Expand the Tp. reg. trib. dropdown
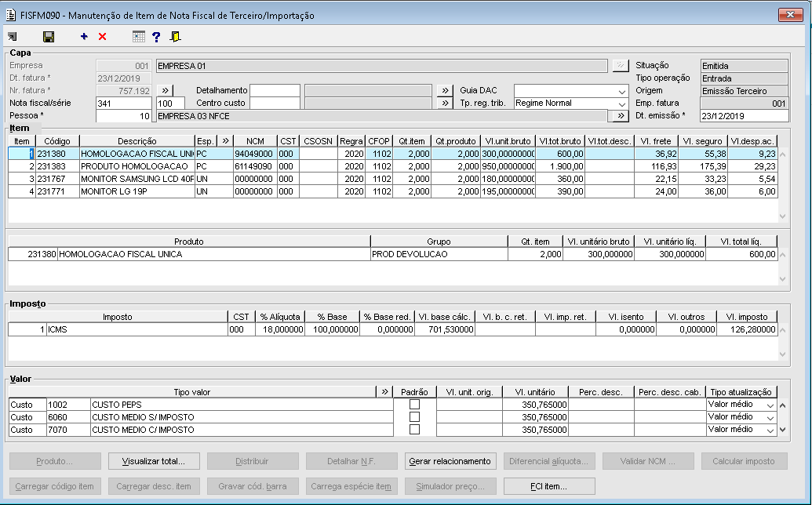This screenshot has width=812, height=505. point(621,104)
